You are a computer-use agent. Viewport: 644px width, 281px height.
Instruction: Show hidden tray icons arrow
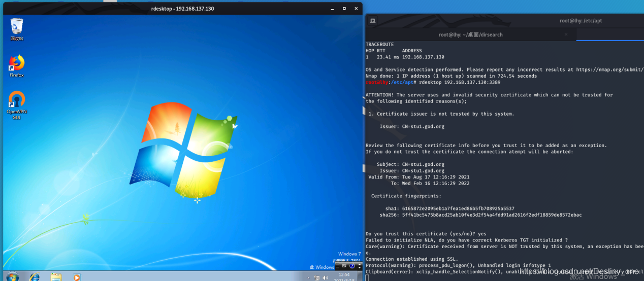309,277
